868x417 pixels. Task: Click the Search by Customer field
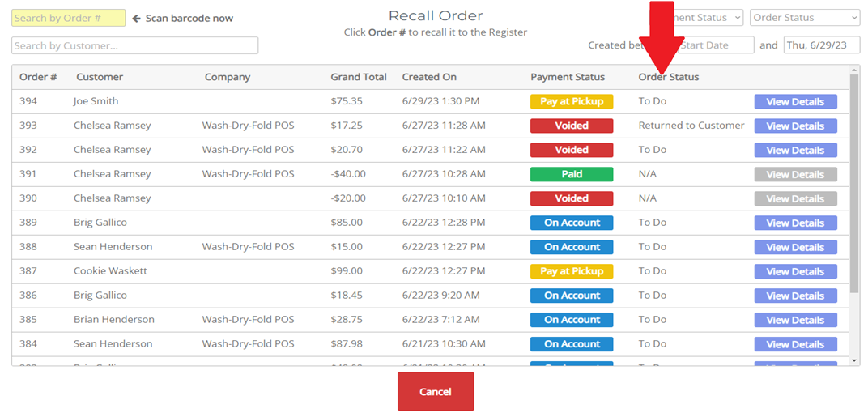135,45
